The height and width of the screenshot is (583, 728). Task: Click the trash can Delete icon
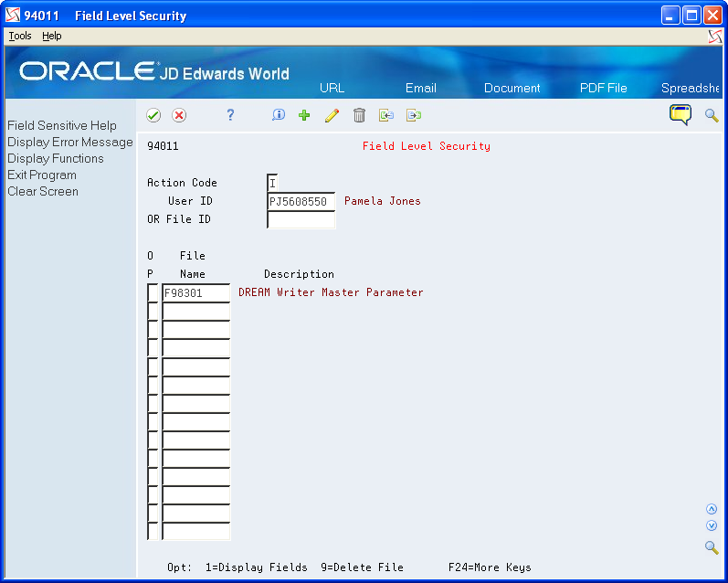pyautogui.click(x=359, y=115)
